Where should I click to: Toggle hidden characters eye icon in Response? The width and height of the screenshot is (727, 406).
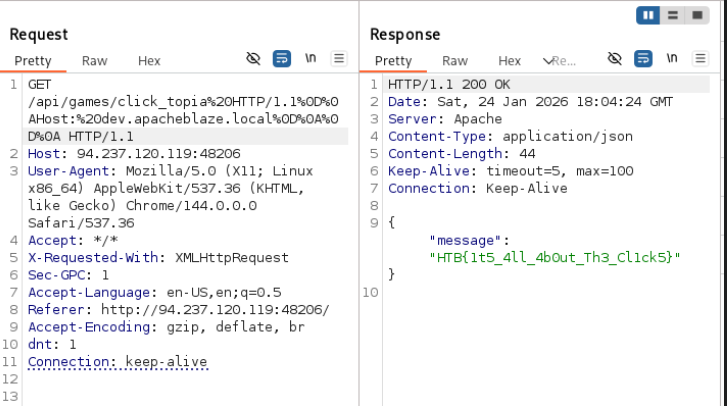(x=615, y=60)
